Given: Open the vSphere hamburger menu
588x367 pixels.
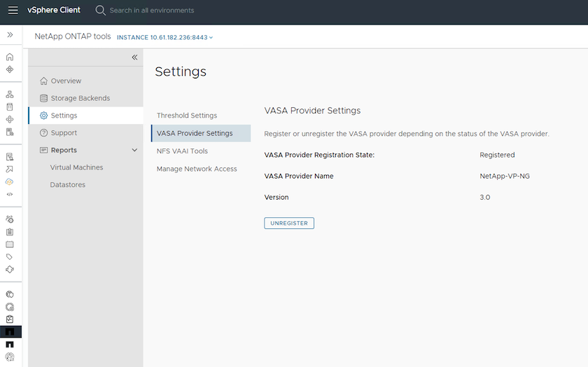Looking at the screenshot, I should click(13, 11).
